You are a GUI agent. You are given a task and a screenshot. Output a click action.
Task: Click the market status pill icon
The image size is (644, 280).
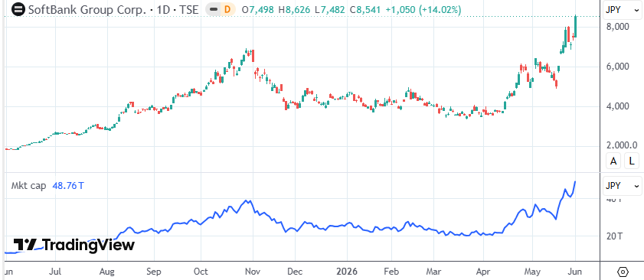click(x=213, y=9)
